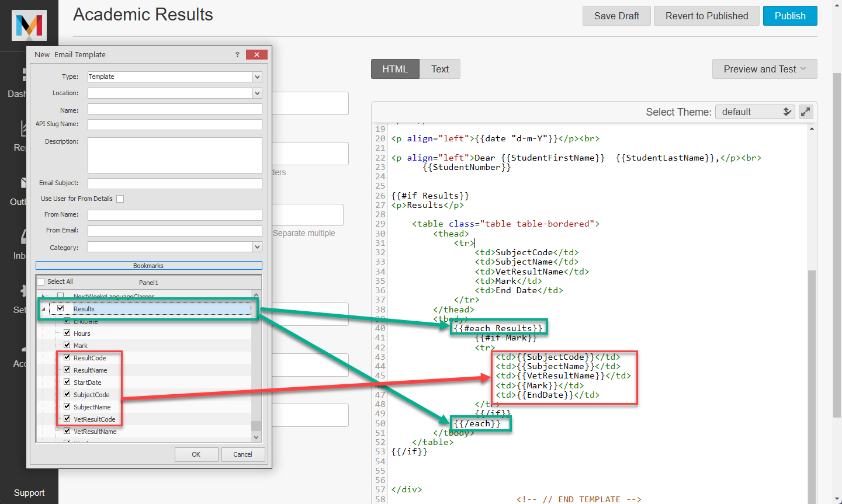Toggle the Select All checkbox
Screen dimensions: 842x504
click(41, 281)
